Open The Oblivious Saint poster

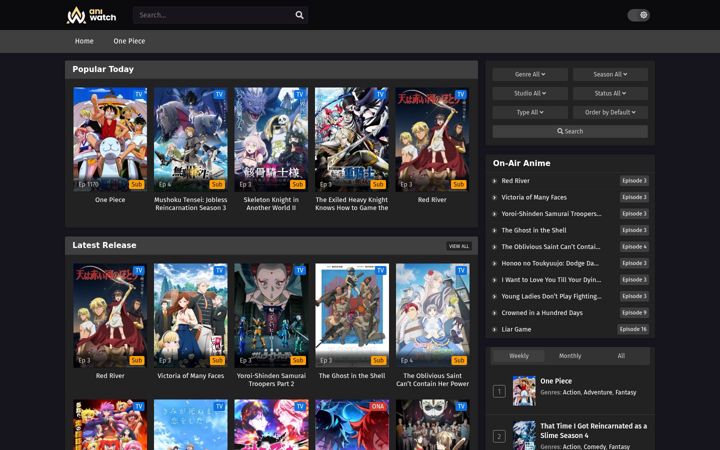click(x=432, y=315)
